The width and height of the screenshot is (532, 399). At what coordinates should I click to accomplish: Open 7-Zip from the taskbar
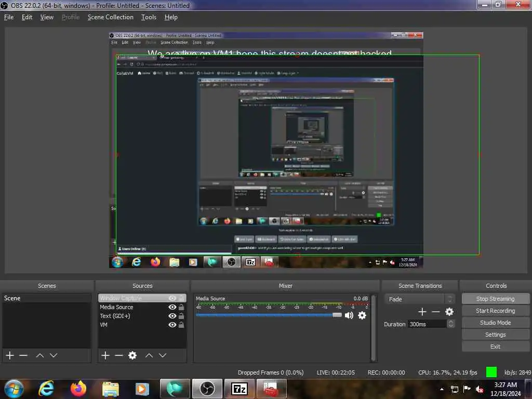(239, 389)
